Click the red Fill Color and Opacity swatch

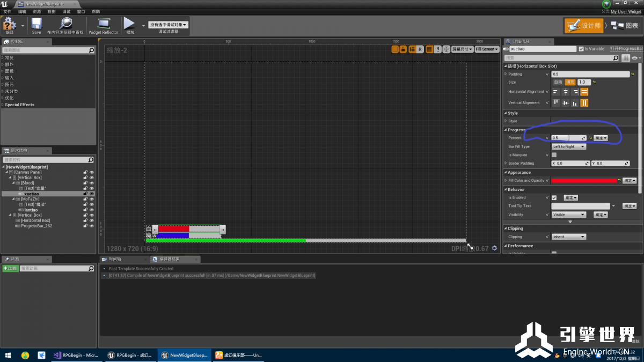(584, 181)
